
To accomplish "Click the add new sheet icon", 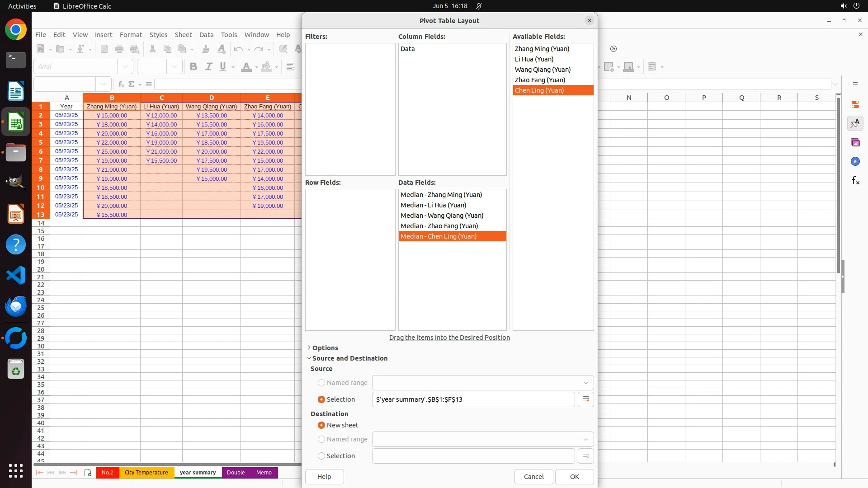I will coord(88,473).
